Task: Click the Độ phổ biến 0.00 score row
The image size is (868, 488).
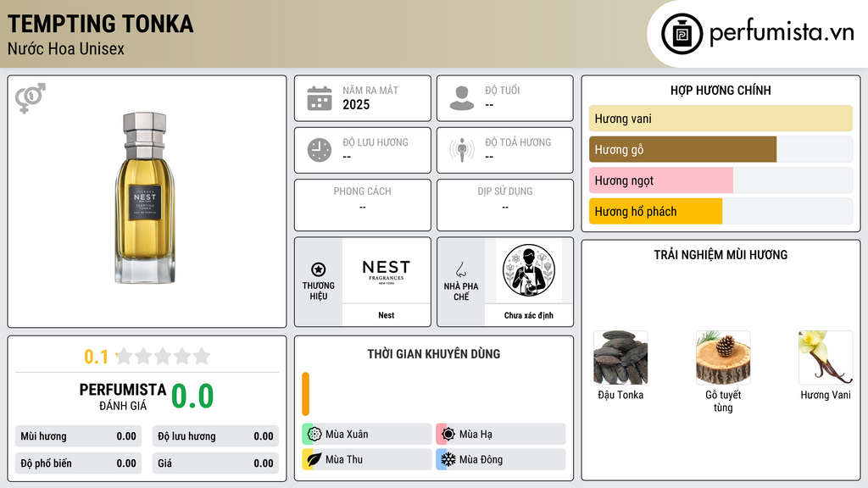Action: 78,463
